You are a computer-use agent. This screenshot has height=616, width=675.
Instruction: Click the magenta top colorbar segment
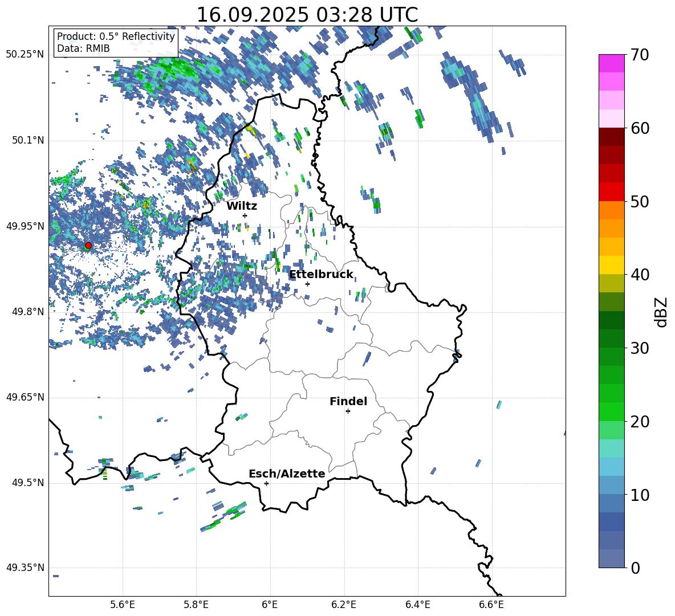coord(612,63)
